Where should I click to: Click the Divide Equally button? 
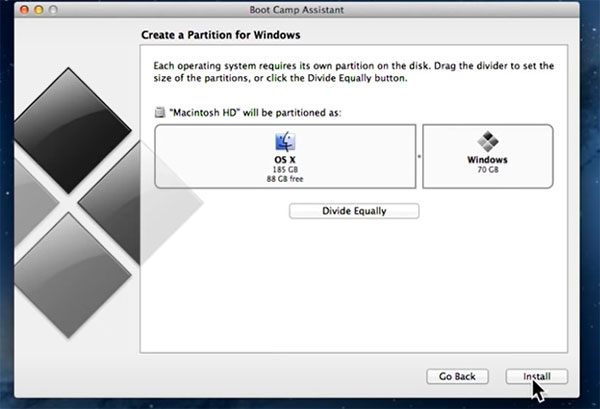tap(354, 211)
